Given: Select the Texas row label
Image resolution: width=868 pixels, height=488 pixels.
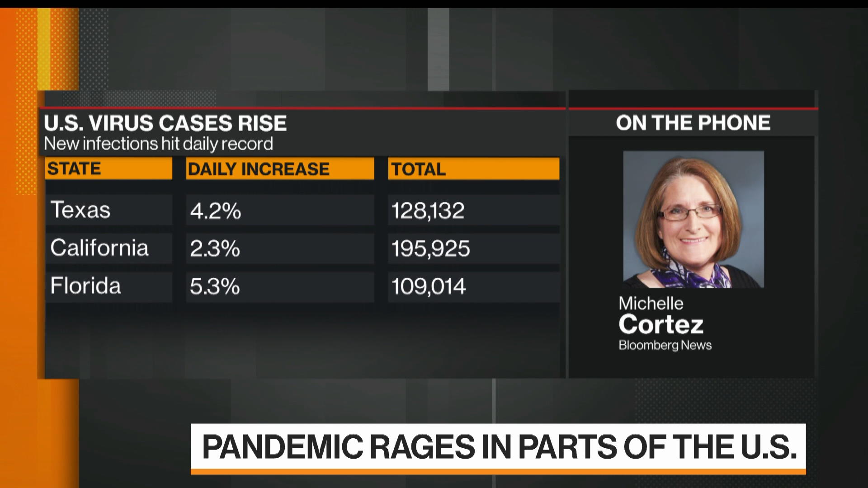Looking at the screenshot, I should pyautogui.click(x=80, y=210).
